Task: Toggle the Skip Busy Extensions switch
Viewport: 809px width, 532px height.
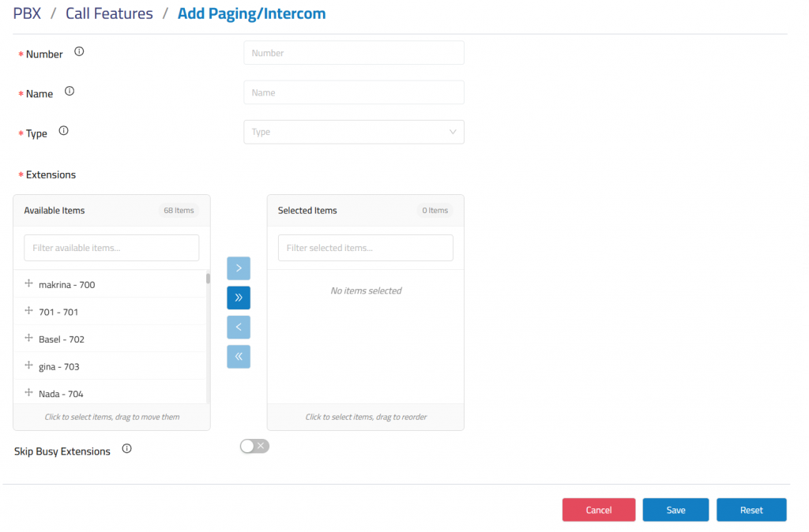Action: pos(254,447)
